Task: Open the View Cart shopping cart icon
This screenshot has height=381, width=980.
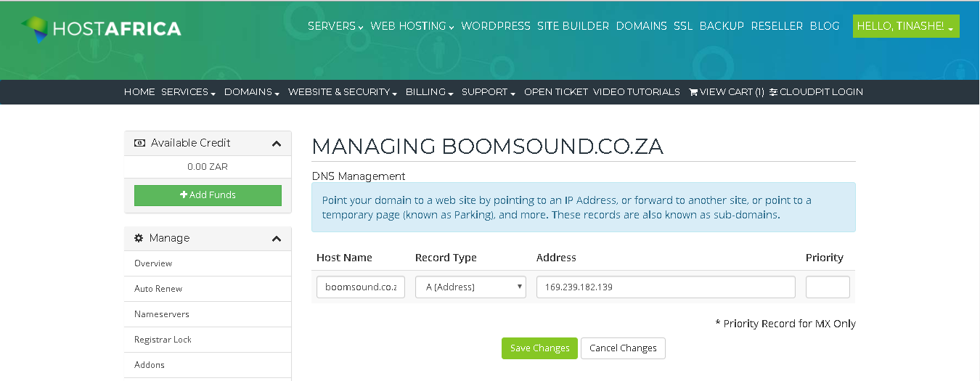Action: coord(693,92)
